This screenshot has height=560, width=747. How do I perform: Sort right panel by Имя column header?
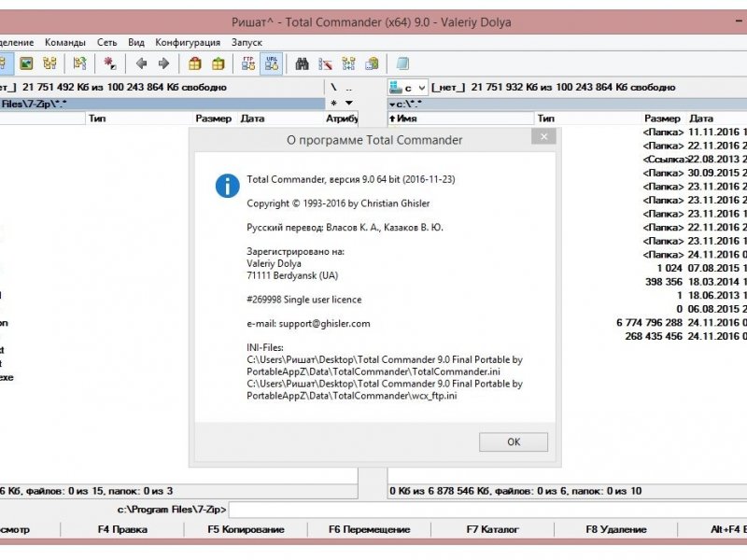[x=460, y=119]
